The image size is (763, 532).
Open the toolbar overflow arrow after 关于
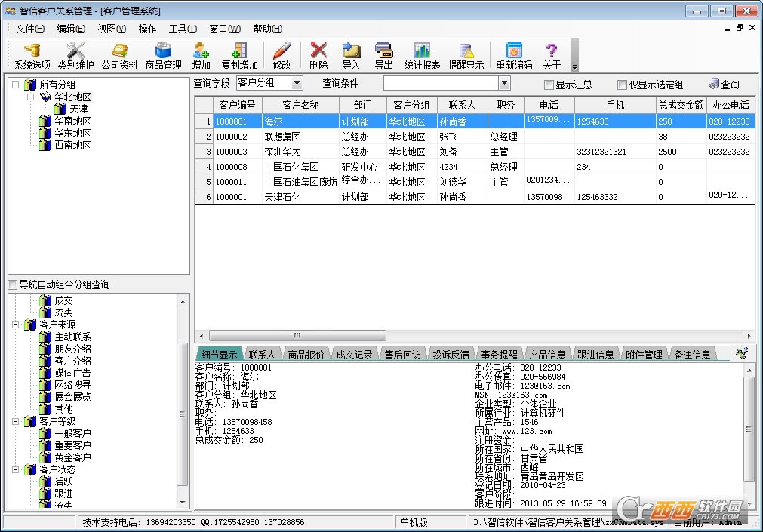574,68
